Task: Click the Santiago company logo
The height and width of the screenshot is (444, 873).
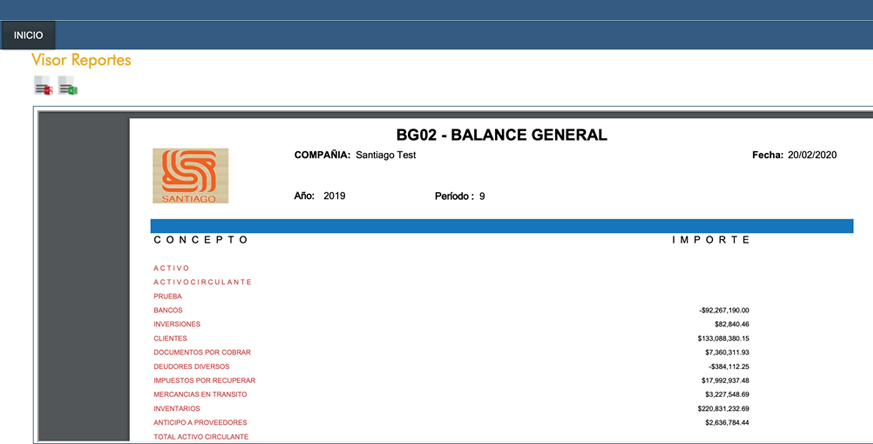Action: [190, 175]
